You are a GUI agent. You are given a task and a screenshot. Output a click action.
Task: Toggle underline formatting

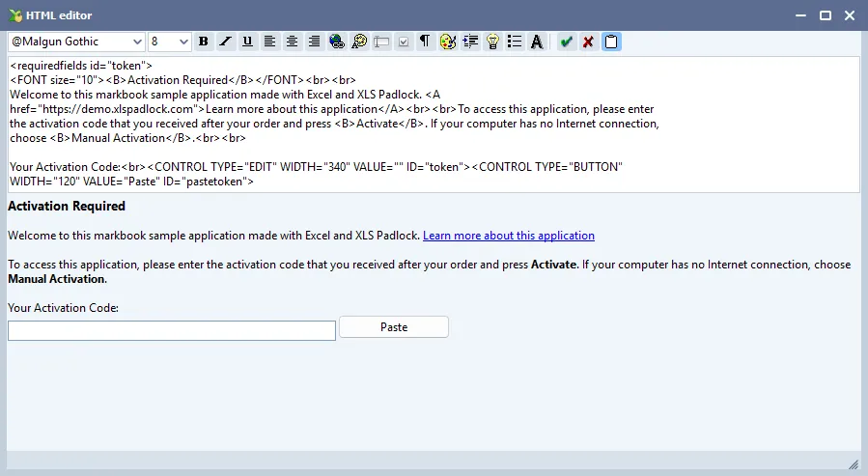pos(247,42)
